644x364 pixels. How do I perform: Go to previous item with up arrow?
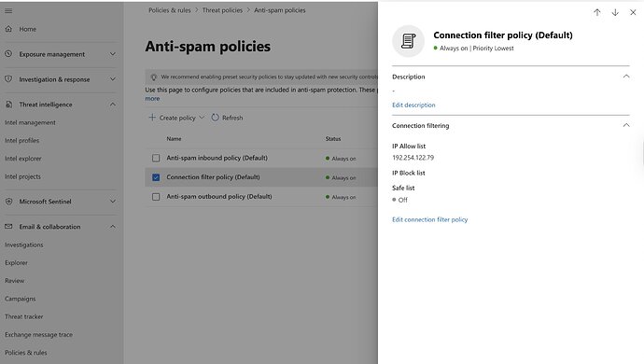click(596, 12)
